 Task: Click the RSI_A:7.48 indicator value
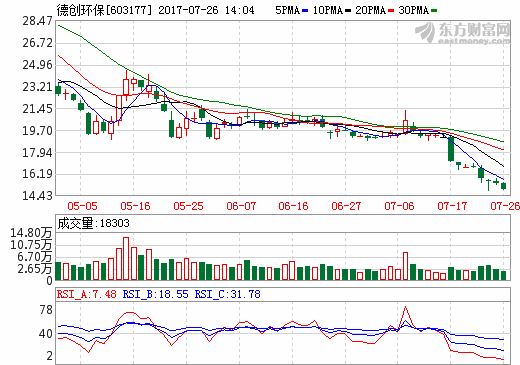pyautogui.click(x=87, y=294)
